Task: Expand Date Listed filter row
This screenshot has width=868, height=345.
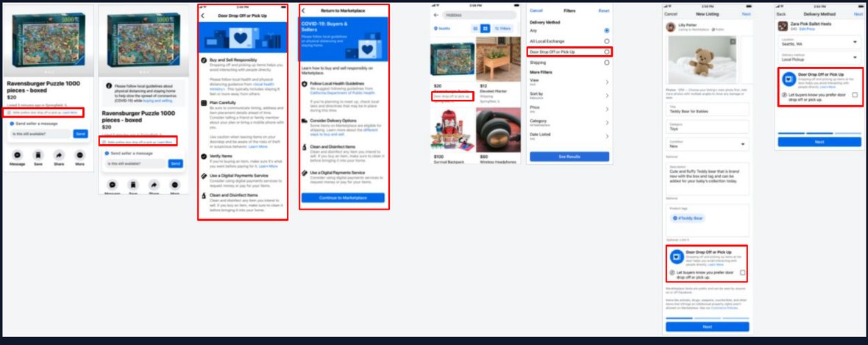Action: 569,136
